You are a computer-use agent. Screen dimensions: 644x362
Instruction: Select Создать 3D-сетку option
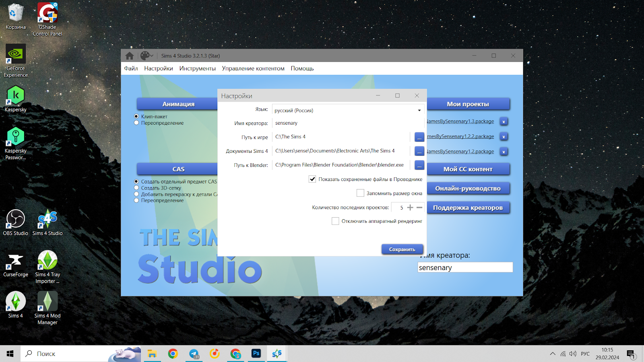coord(136,188)
